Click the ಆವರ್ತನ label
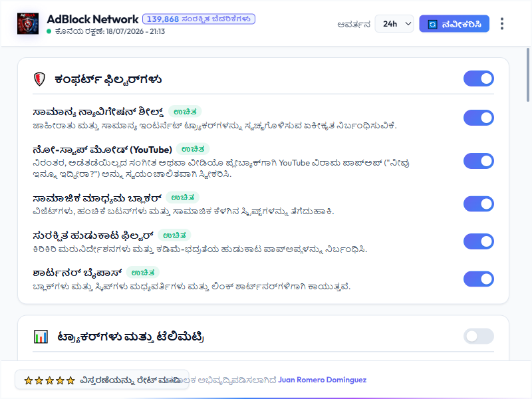The width and height of the screenshot is (532, 399). click(x=354, y=25)
